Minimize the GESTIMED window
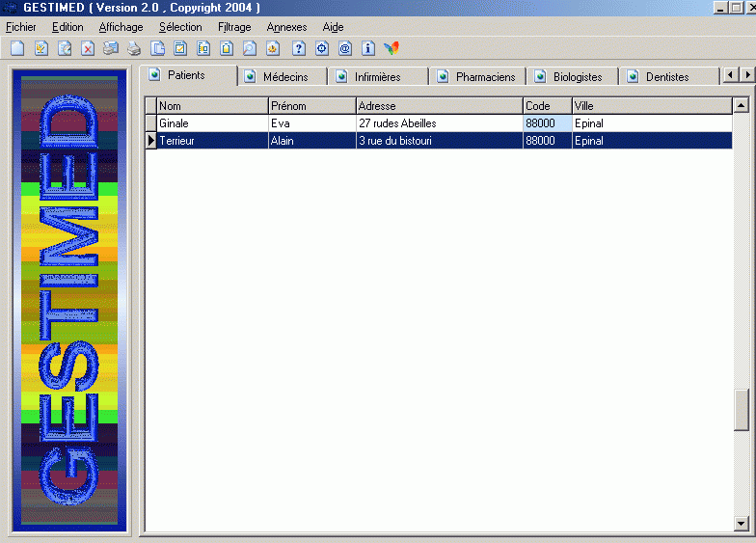The height and width of the screenshot is (543, 756). (720, 8)
